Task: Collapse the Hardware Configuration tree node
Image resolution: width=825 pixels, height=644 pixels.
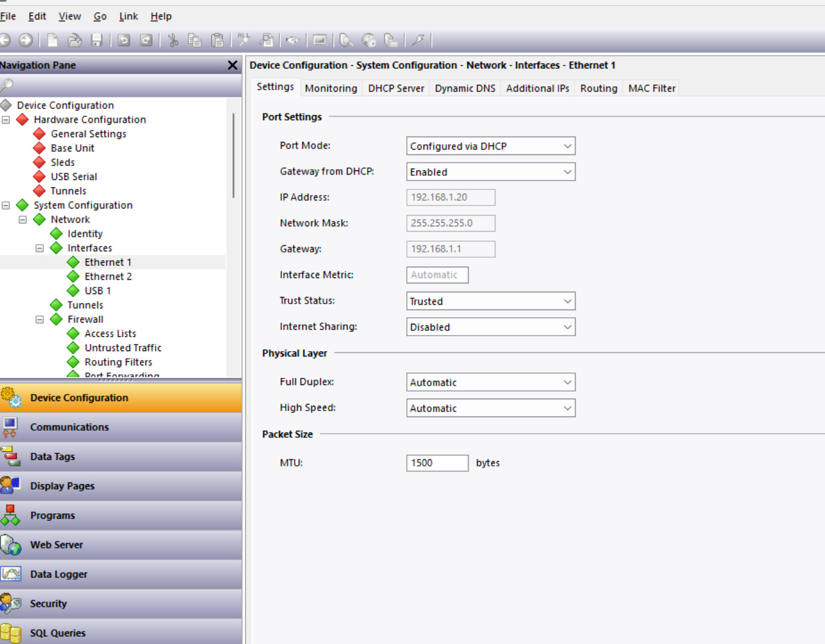Action: pyautogui.click(x=6, y=120)
